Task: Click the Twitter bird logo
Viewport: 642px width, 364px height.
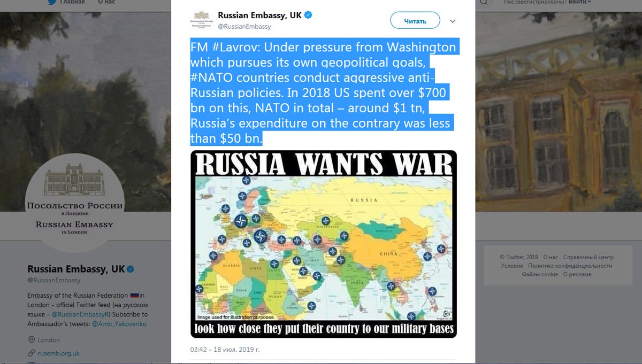Action: point(52,2)
